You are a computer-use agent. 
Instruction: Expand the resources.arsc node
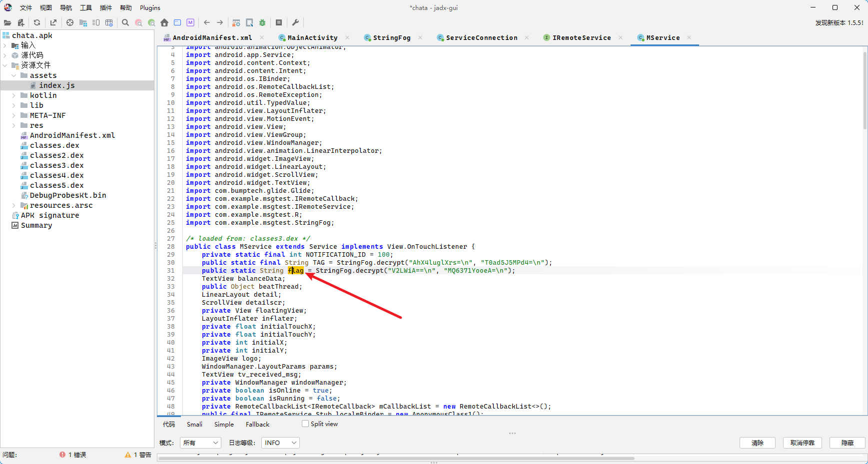click(x=14, y=205)
